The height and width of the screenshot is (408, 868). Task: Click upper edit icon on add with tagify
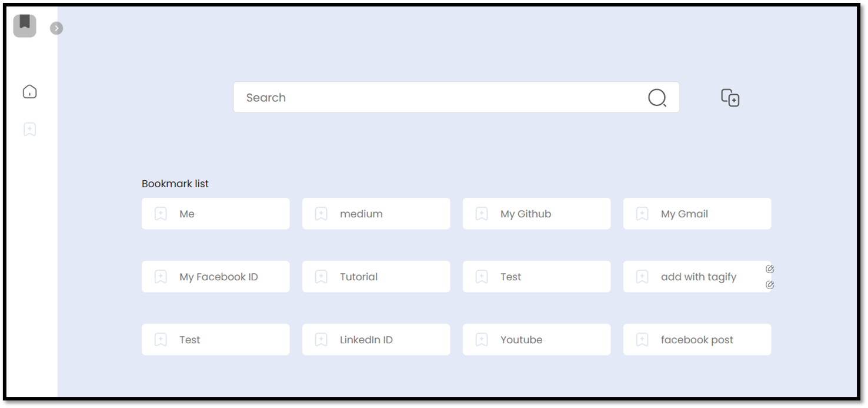770,269
